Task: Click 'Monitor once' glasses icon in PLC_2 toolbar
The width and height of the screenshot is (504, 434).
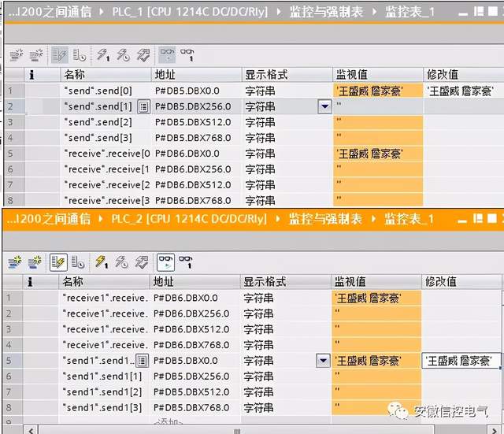Action: click(187, 262)
